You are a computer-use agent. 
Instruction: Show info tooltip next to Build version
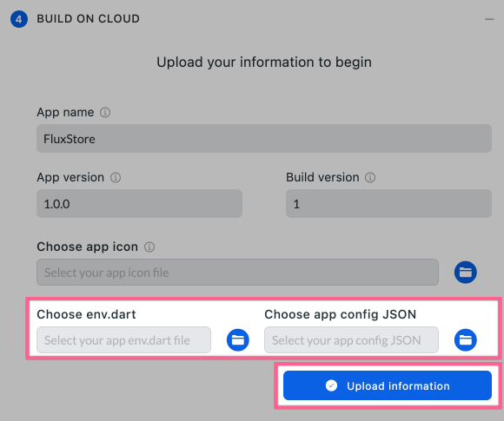coord(370,177)
